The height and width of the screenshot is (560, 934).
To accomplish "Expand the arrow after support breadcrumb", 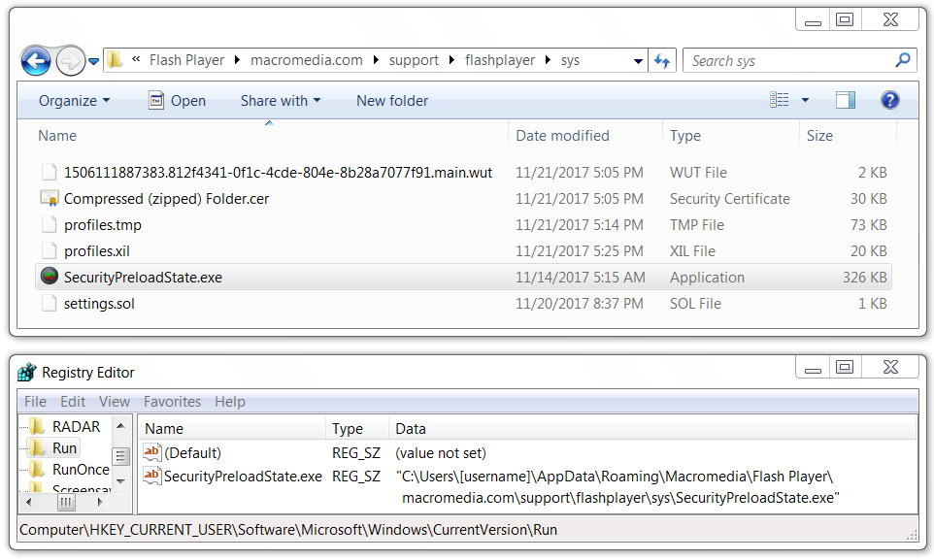I will 451,60.
